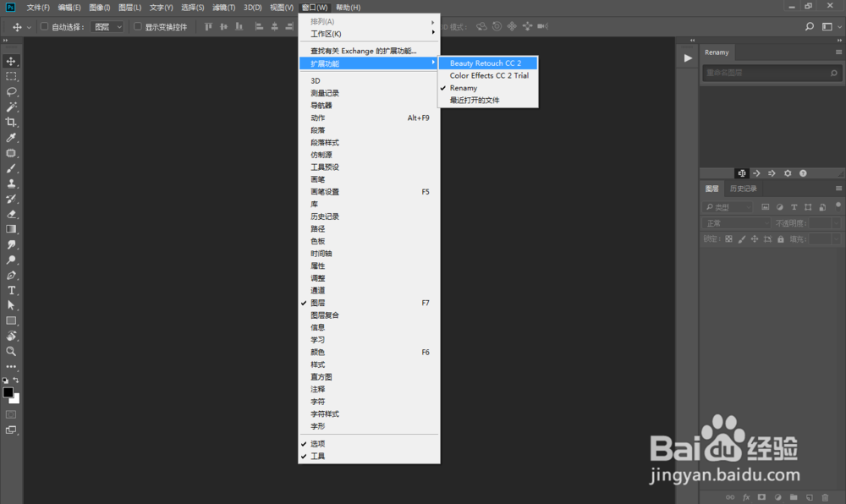
Task: Select the Lasso tool
Action: coord(11,92)
